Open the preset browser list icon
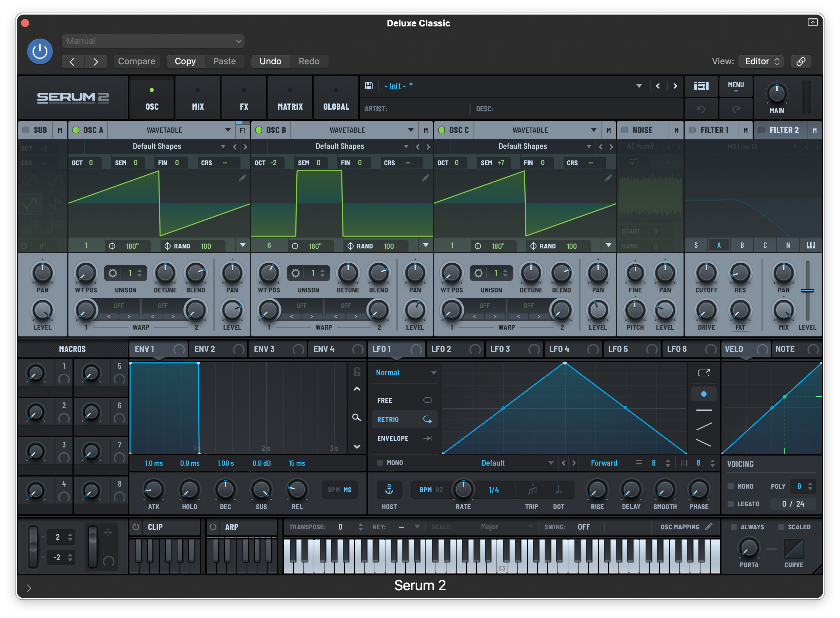 click(x=701, y=86)
